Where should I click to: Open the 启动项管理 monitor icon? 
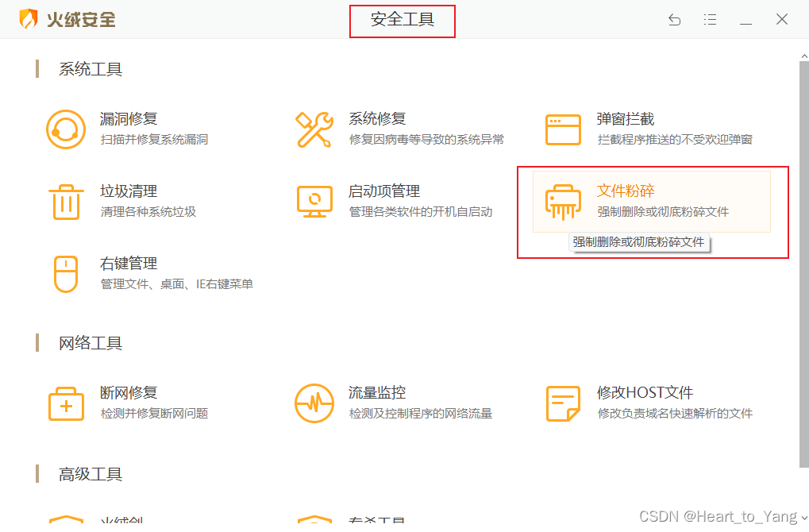click(x=314, y=202)
